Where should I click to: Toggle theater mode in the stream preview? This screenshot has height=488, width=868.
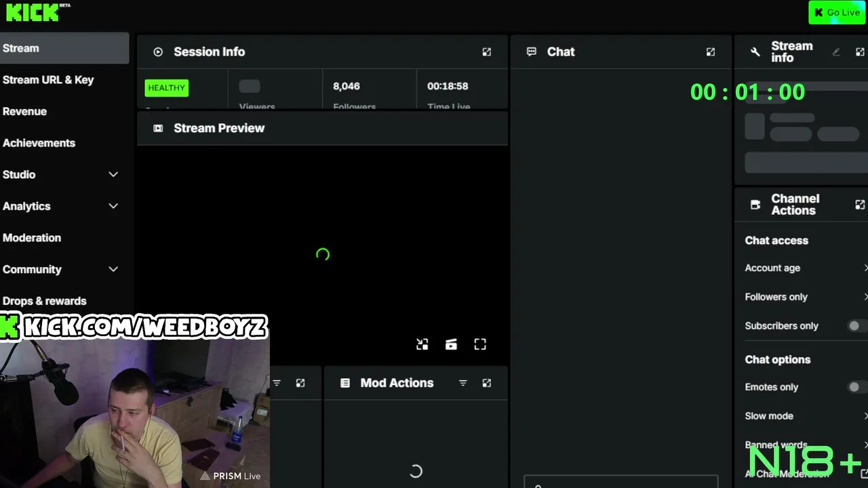451,344
